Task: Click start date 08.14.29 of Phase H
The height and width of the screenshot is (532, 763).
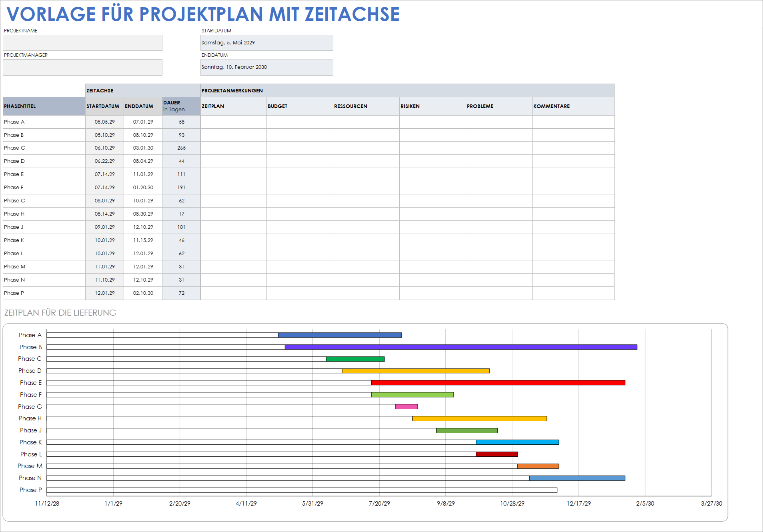Action: 104,214
